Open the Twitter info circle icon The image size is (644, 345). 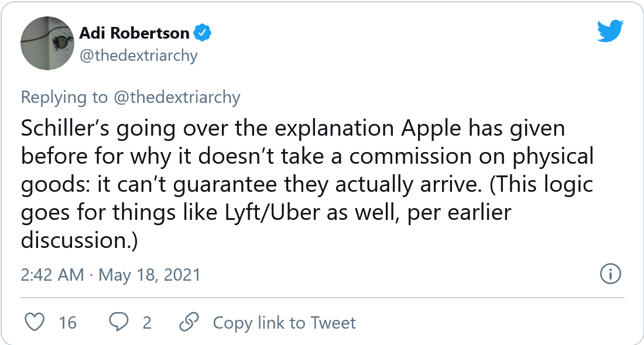coord(611,274)
